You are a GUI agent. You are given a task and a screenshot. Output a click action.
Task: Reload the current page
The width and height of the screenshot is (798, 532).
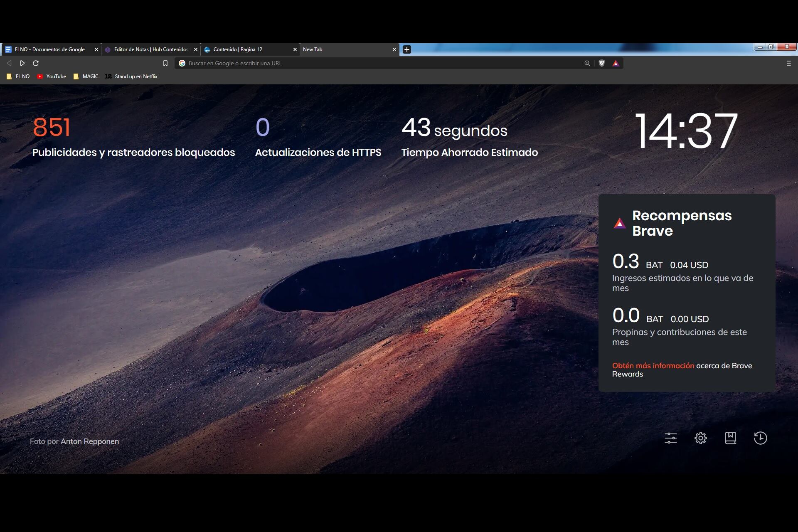click(x=36, y=63)
